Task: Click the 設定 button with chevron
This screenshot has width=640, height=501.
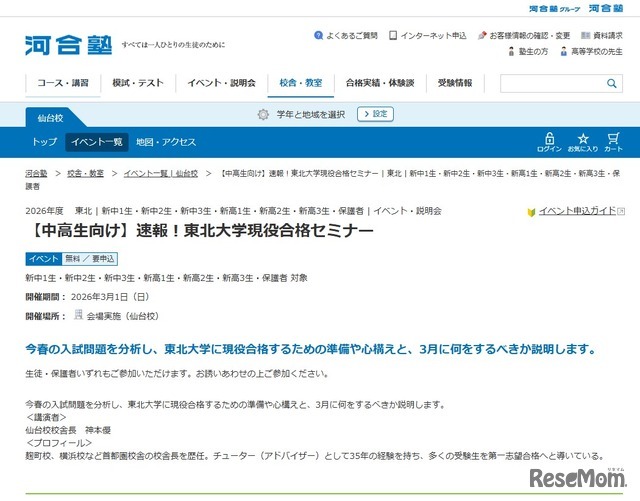Action: point(375,114)
